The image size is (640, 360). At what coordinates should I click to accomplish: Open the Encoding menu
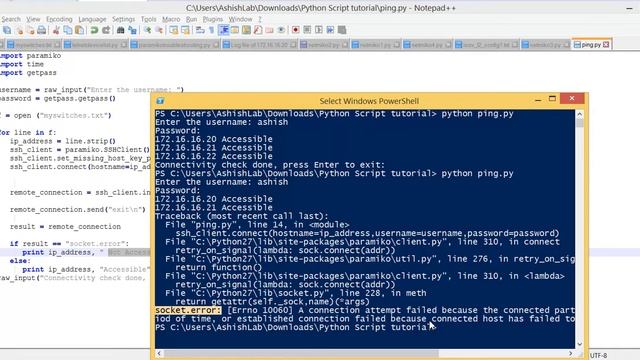(59, 19)
